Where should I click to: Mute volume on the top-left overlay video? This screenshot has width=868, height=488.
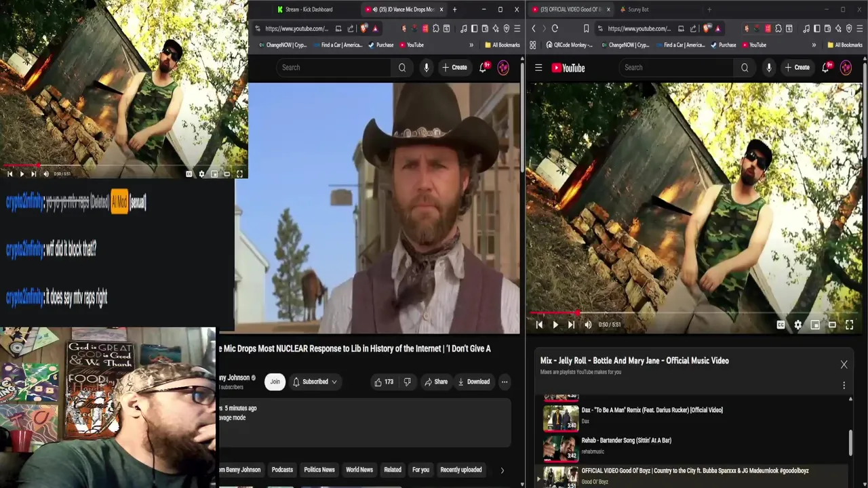[46, 174]
